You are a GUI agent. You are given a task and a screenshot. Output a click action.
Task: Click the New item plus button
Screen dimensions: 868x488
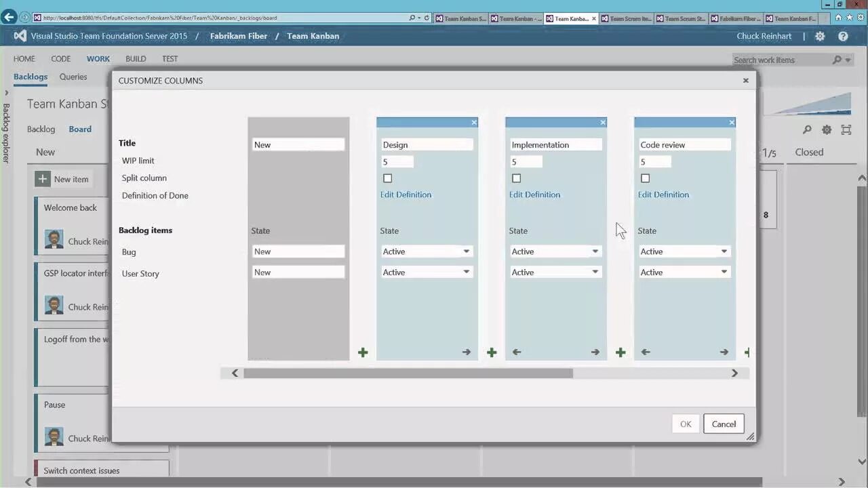[43, 179]
